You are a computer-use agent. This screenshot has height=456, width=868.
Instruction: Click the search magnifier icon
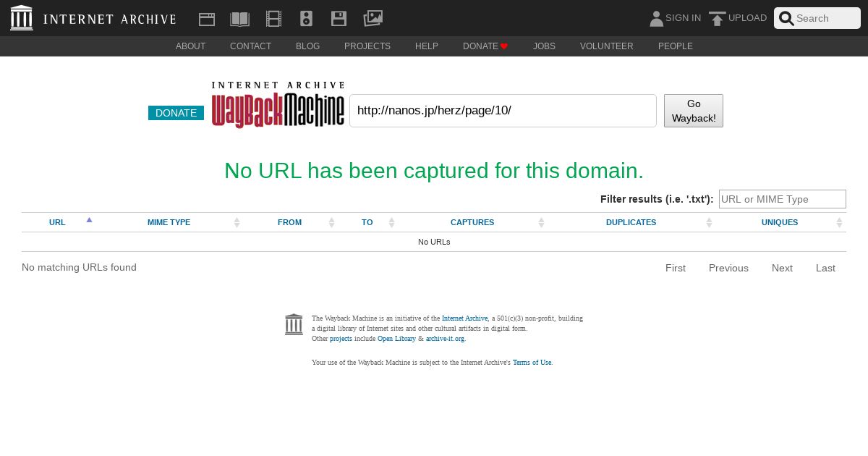click(x=786, y=18)
